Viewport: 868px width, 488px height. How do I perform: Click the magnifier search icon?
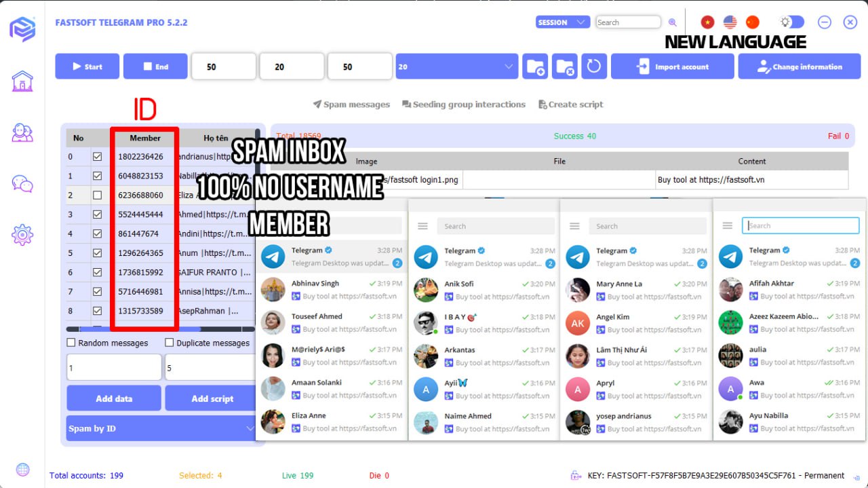click(x=672, y=22)
